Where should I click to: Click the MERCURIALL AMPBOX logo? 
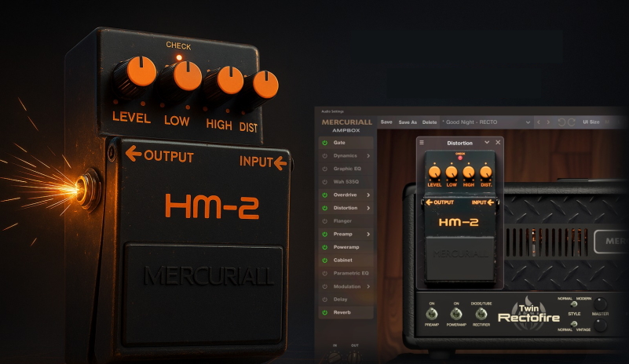(346, 126)
